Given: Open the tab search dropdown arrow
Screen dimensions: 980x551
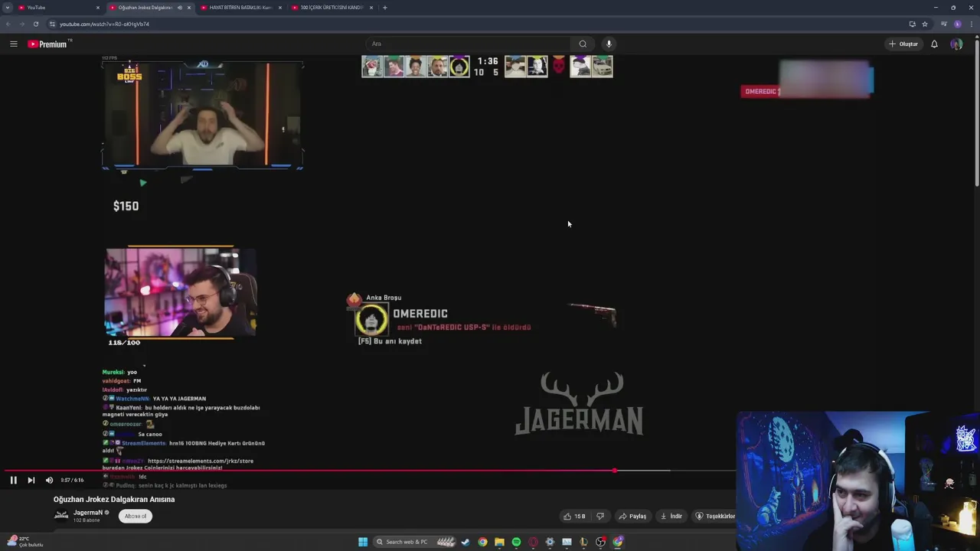Looking at the screenshot, I should pyautogui.click(x=7, y=8).
